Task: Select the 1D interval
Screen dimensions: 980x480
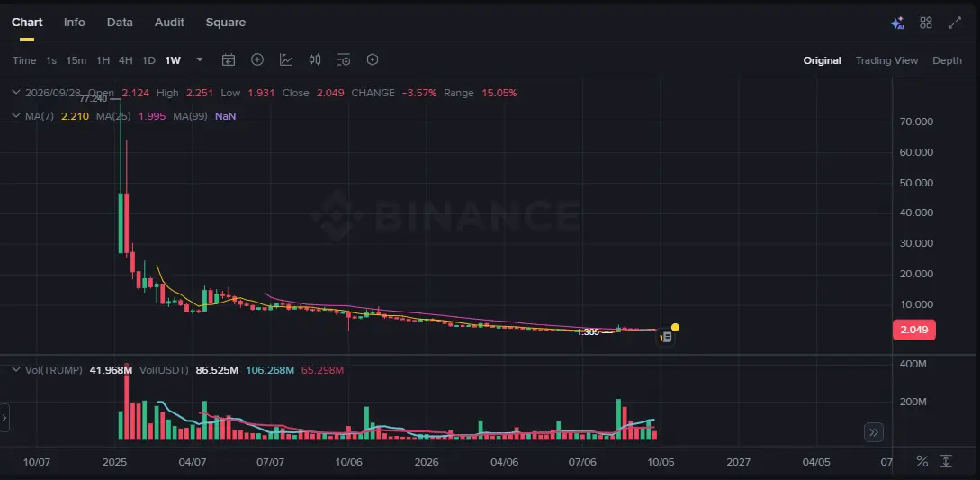Action: (x=148, y=60)
